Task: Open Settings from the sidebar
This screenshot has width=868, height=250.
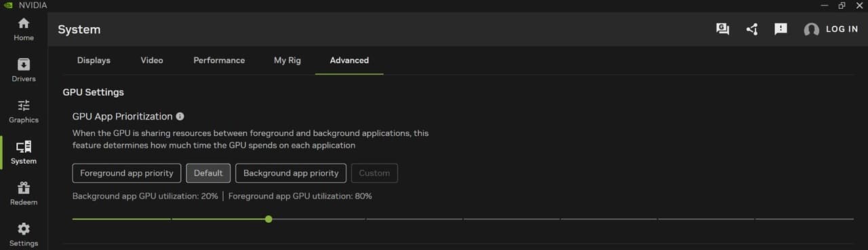Action: click(x=24, y=234)
